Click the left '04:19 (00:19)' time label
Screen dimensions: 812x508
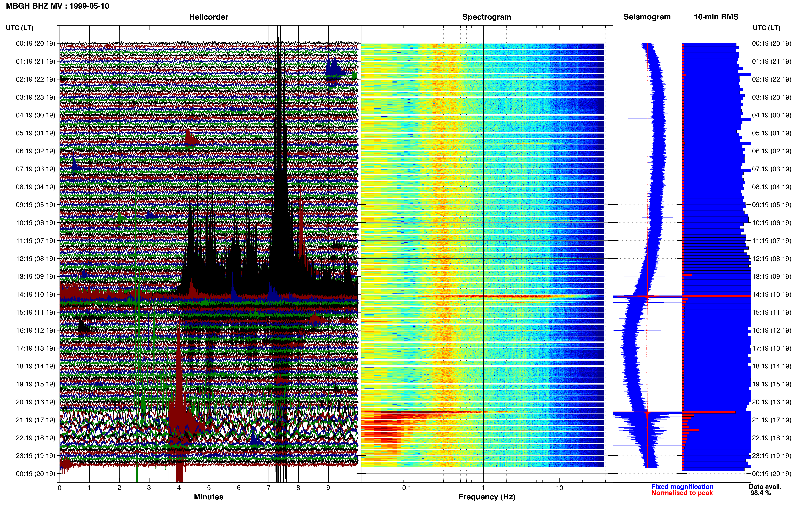[36, 115]
